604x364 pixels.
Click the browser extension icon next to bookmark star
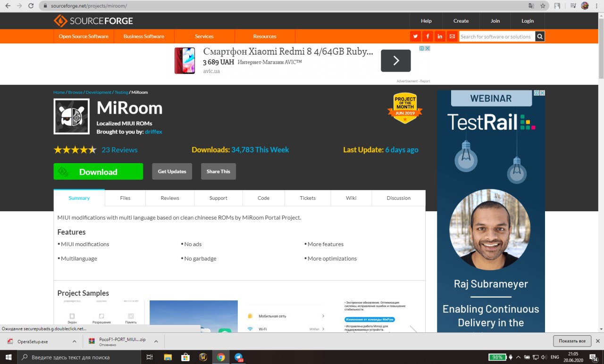pyautogui.click(x=557, y=6)
